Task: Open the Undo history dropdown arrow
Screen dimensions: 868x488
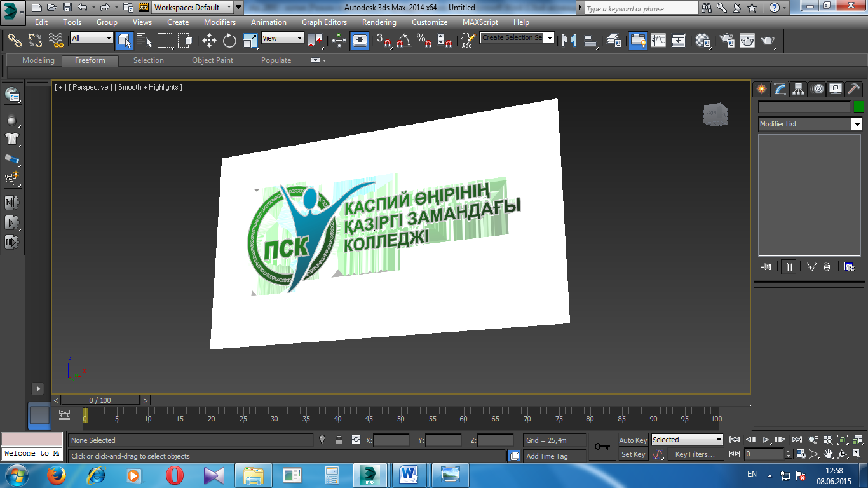Action: (92, 8)
